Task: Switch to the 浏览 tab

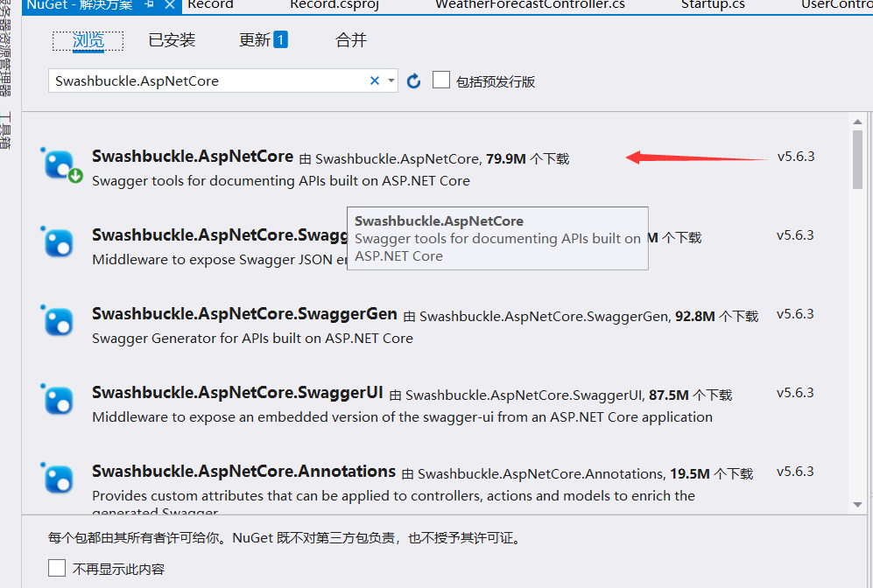Action: (x=88, y=40)
